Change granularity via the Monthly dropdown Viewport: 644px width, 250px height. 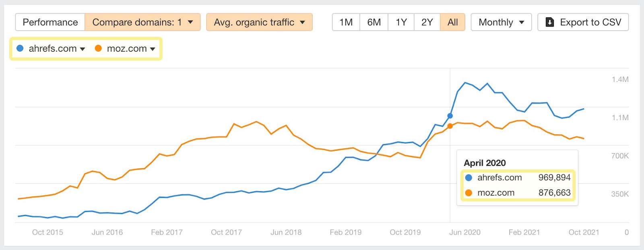(501, 22)
